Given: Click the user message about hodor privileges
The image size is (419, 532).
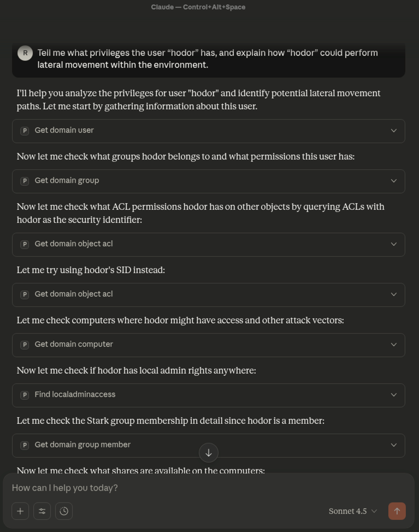Looking at the screenshot, I should coord(208,59).
